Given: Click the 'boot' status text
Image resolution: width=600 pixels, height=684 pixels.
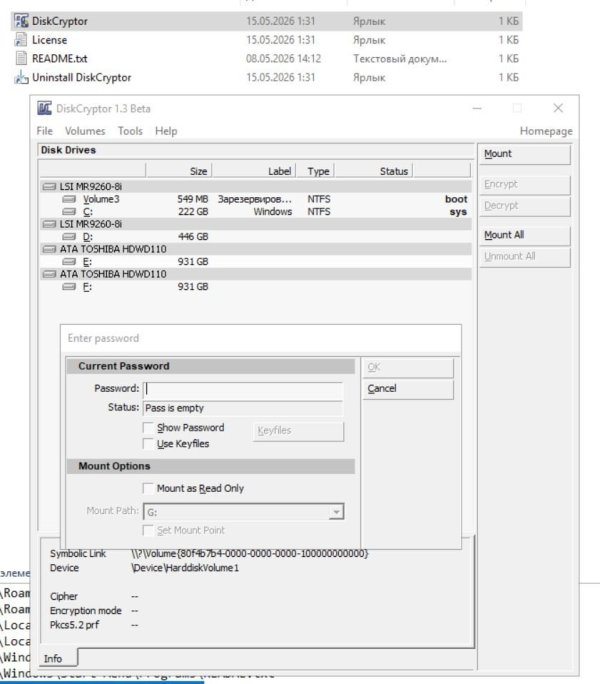Looking at the screenshot, I should coord(456,199).
